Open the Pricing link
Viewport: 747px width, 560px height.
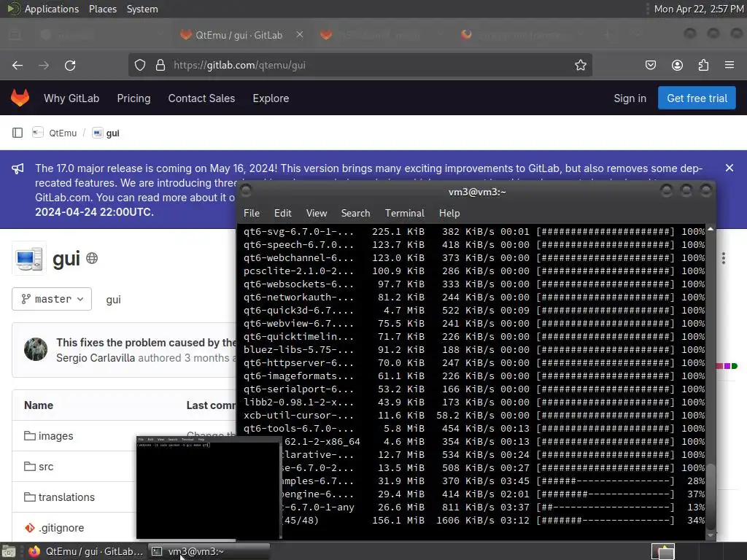133,98
